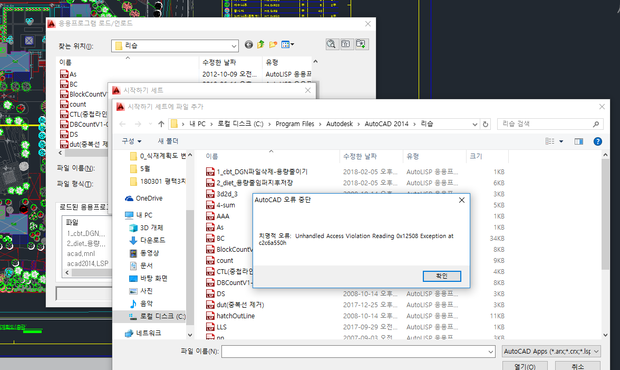Click the add favorite icon in Load dialog
The image size is (620, 370).
pyautogui.click(x=361, y=44)
